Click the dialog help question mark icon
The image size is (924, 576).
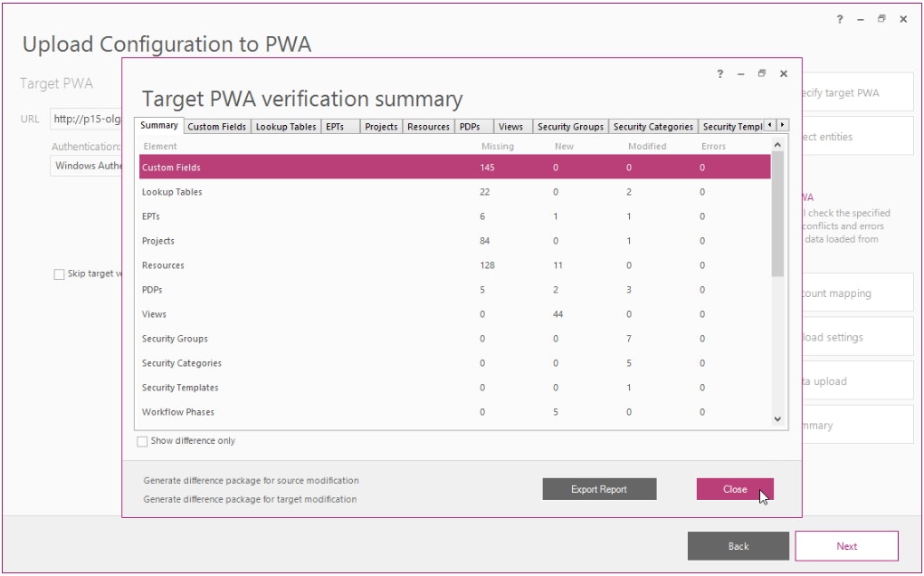coord(719,73)
